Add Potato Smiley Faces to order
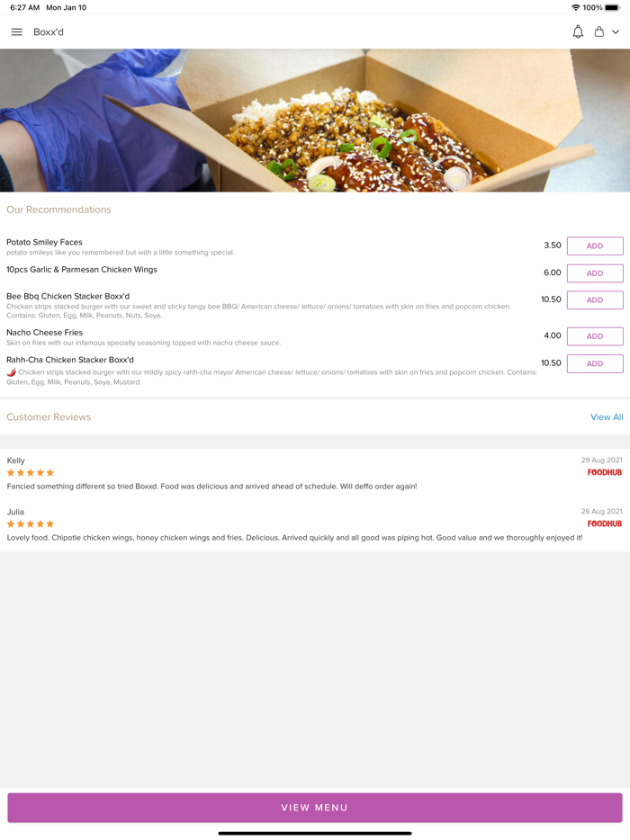Image resolution: width=630 pixels, height=840 pixels. click(595, 246)
